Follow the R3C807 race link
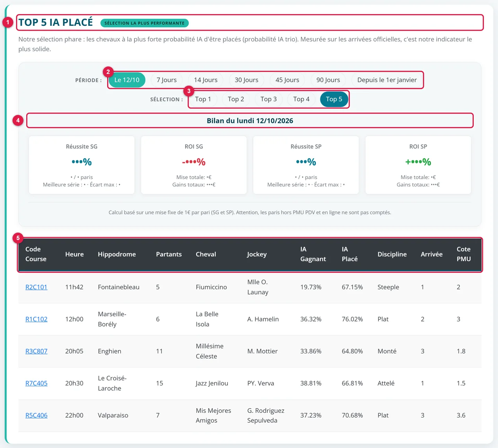 click(x=36, y=351)
